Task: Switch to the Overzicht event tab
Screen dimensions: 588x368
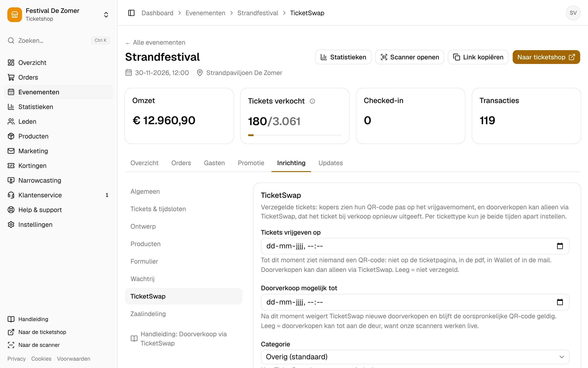Action: [144, 163]
